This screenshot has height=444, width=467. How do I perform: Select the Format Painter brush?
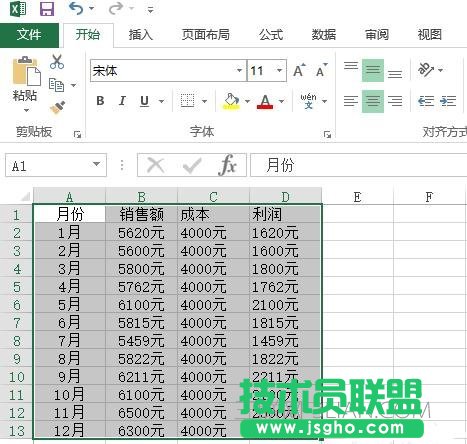57,107
